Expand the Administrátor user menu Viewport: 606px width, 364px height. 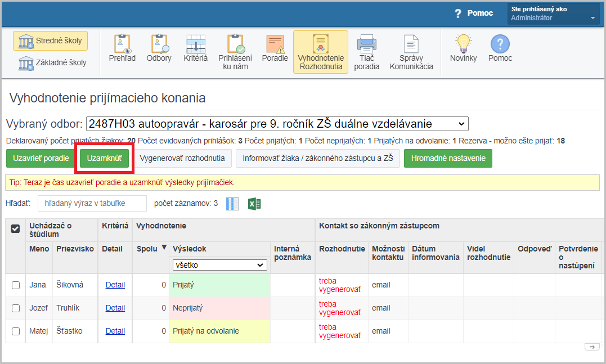coord(554,14)
